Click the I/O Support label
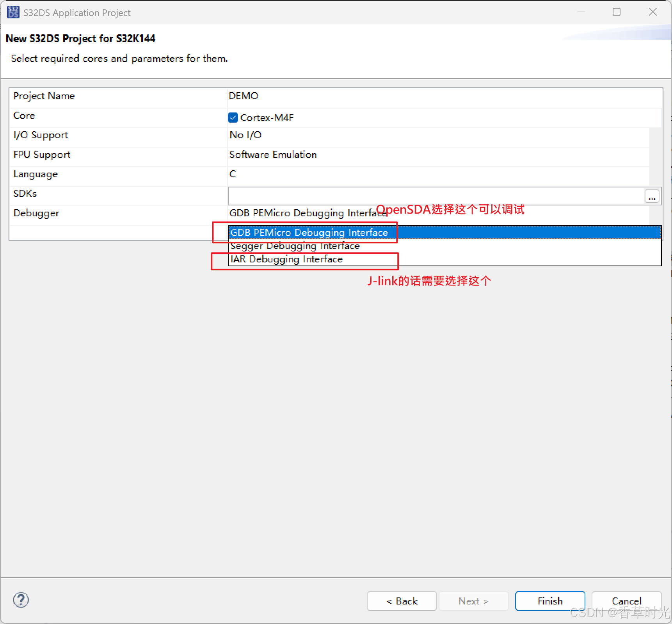This screenshot has height=624, width=672. point(41,135)
